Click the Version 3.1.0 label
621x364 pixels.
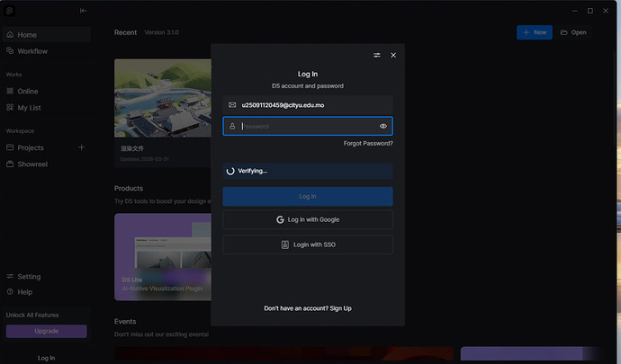point(162,32)
